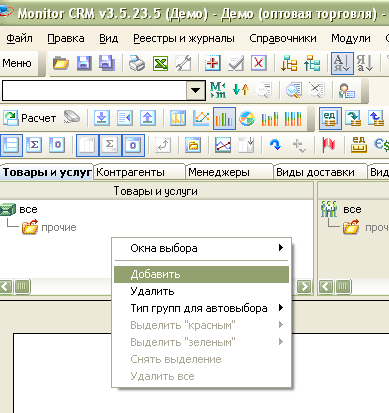
Task: Click the red flags icon
Action: click(329, 145)
